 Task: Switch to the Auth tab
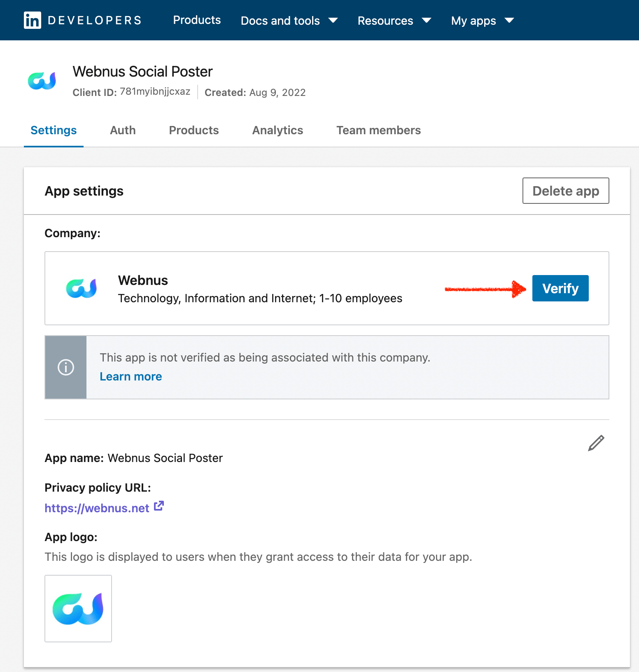click(x=123, y=131)
